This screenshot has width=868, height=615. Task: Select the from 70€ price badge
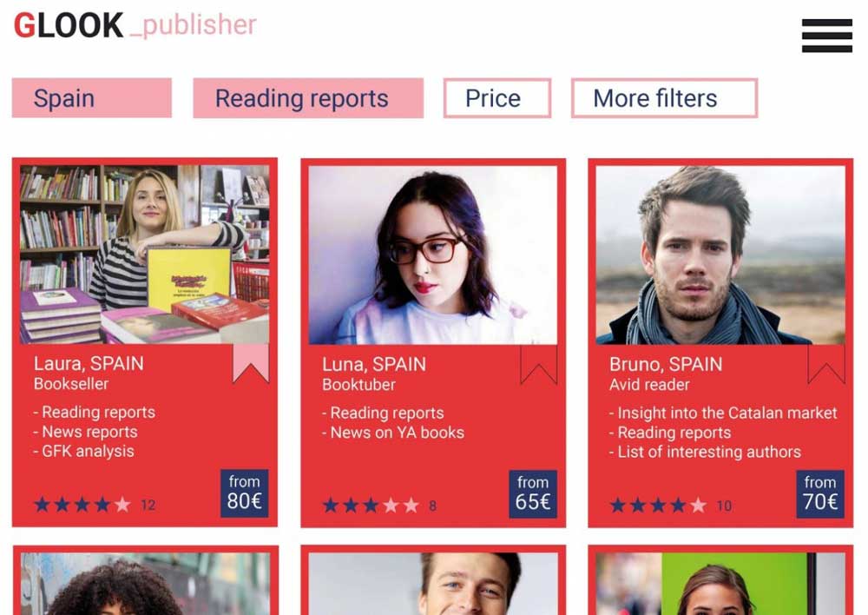[820, 494]
